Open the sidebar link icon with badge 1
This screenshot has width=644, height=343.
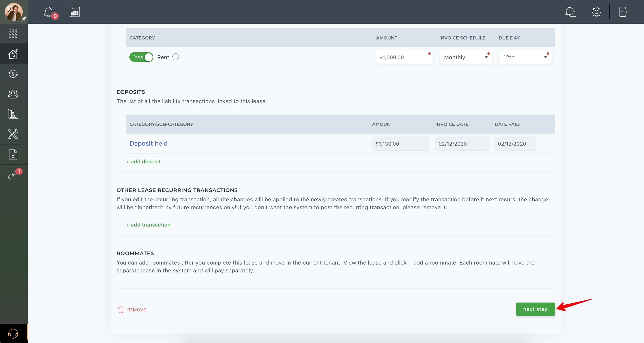point(13,174)
